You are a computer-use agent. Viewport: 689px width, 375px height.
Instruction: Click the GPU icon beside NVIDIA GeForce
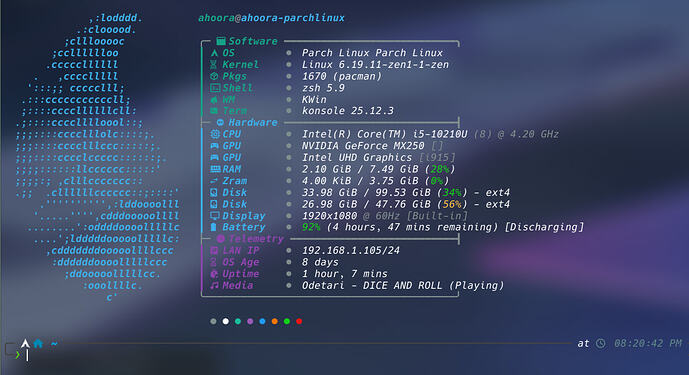pos(214,146)
